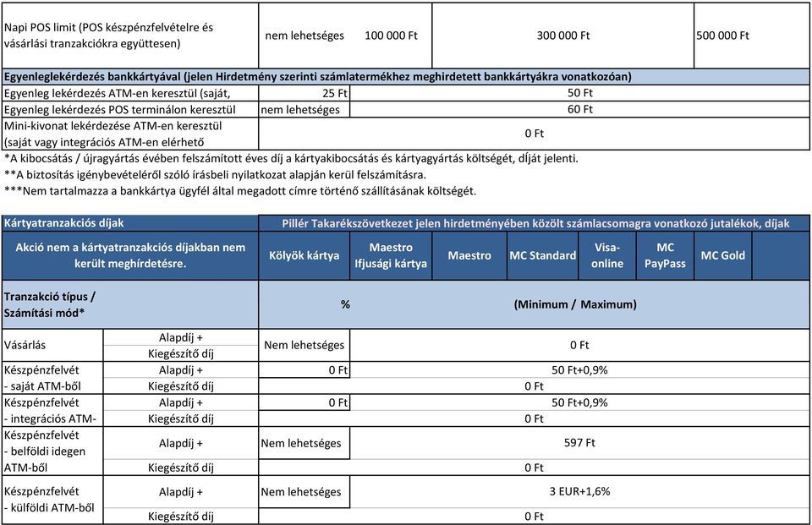The height and width of the screenshot is (525, 812).
Task: Select 'Kiegészítő díj' for integrációs ATM withdrawal
Action: point(181,418)
